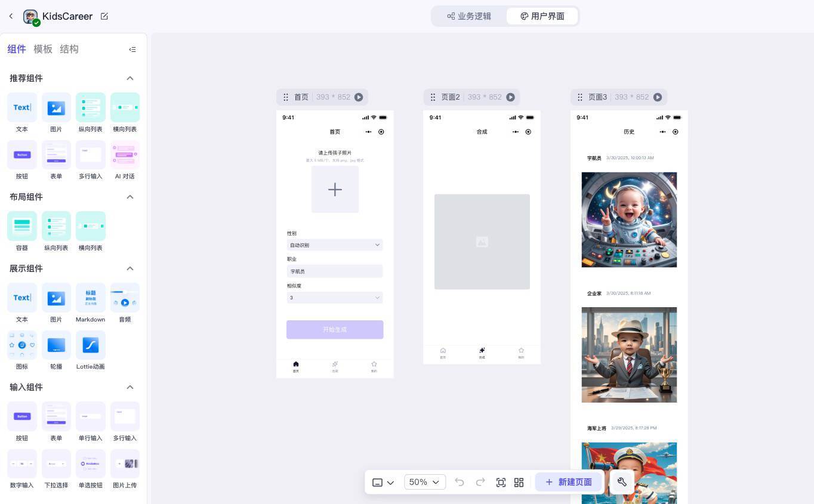The width and height of the screenshot is (814, 504).
Task: Select the 容器 container layout icon
Action: 21,225
